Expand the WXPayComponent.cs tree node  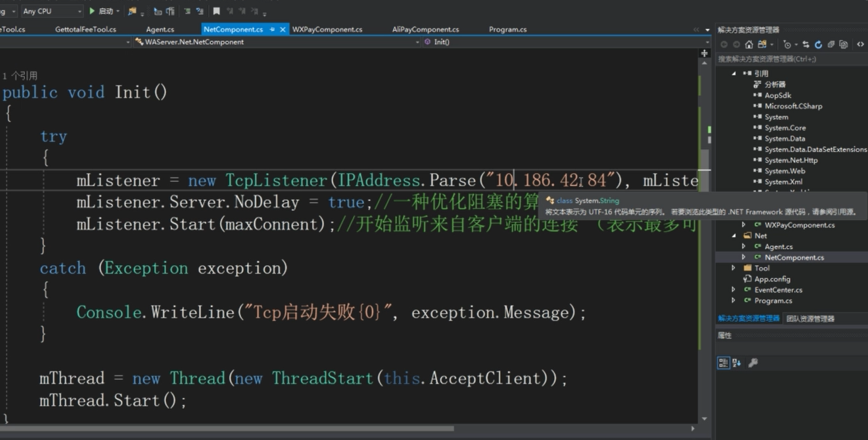click(744, 225)
